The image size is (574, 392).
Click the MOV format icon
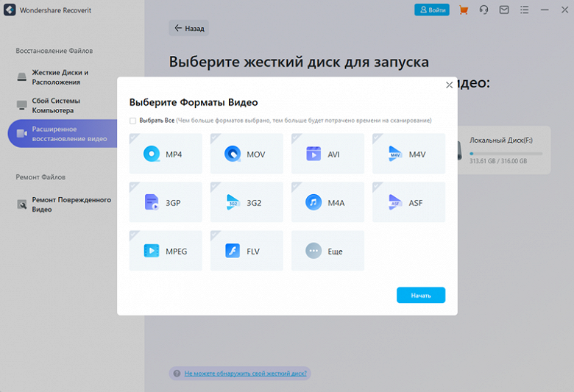233,154
